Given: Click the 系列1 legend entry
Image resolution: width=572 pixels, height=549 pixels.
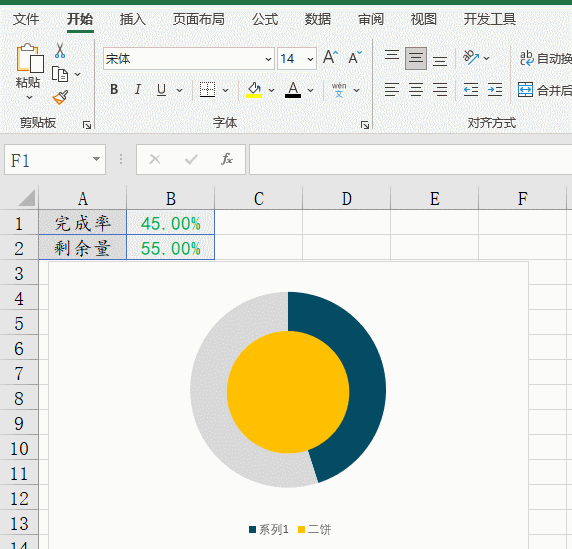Looking at the screenshot, I should pos(268,529).
